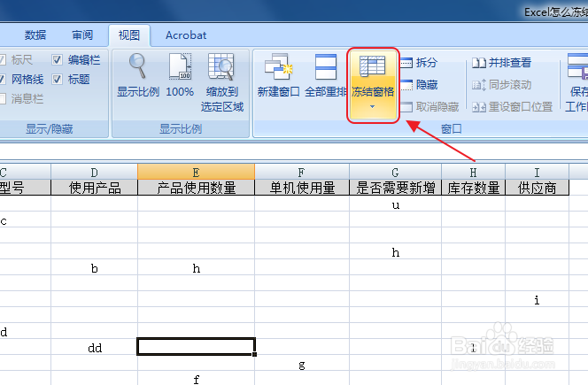
Task: Select the cell containing 'b'
Action: (x=94, y=267)
